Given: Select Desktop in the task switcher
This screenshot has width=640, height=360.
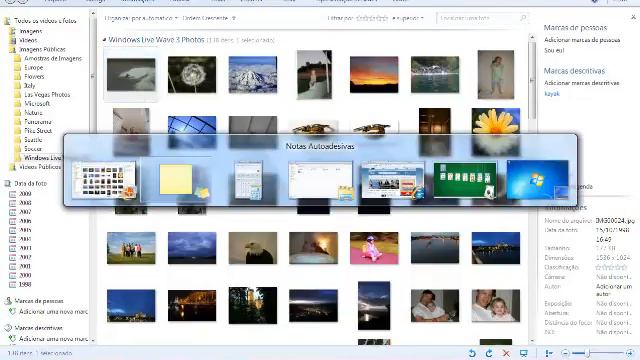Looking at the screenshot, I should (x=538, y=180).
